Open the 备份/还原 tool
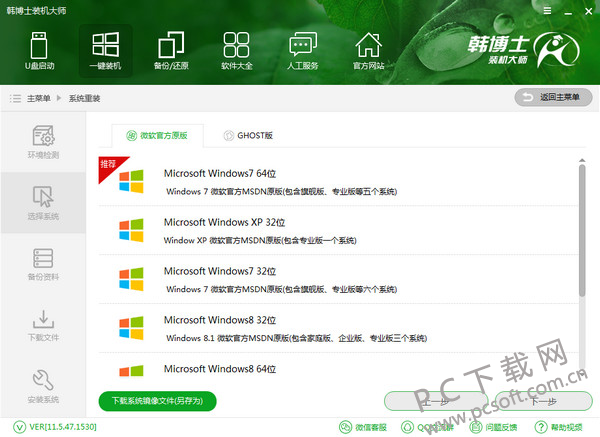Screen dimensions: 600x437 tap(171, 51)
